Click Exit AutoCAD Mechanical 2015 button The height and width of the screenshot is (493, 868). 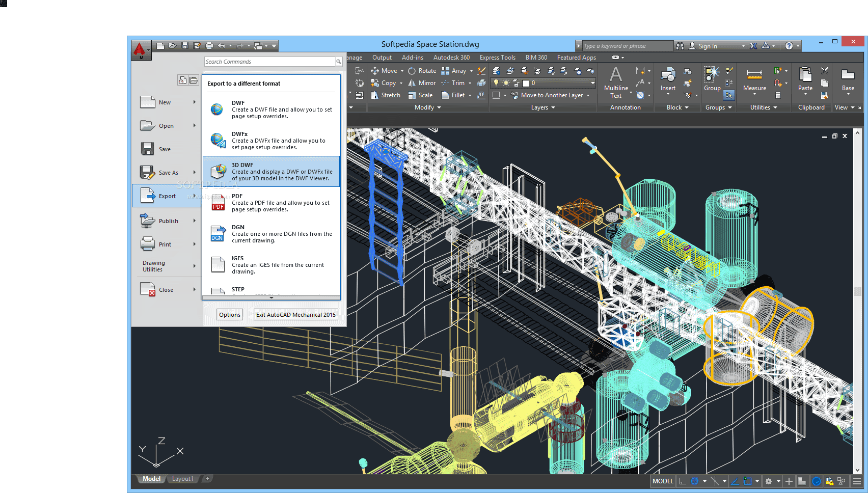click(x=296, y=315)
